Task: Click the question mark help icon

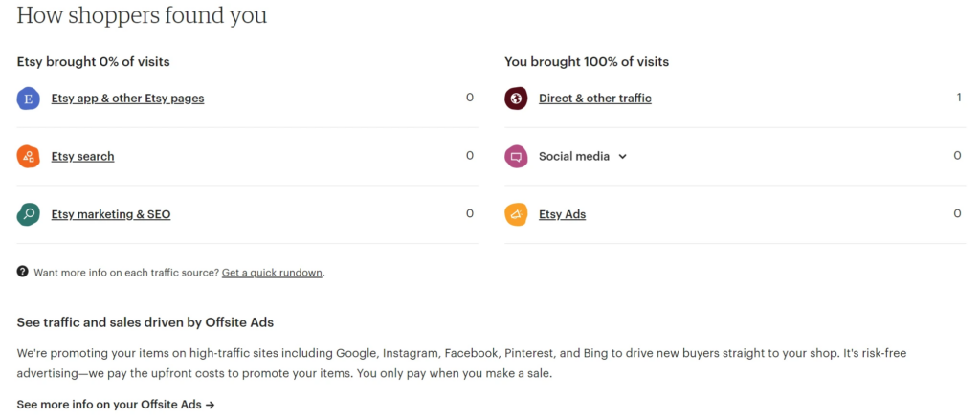Action: point(23,272)
